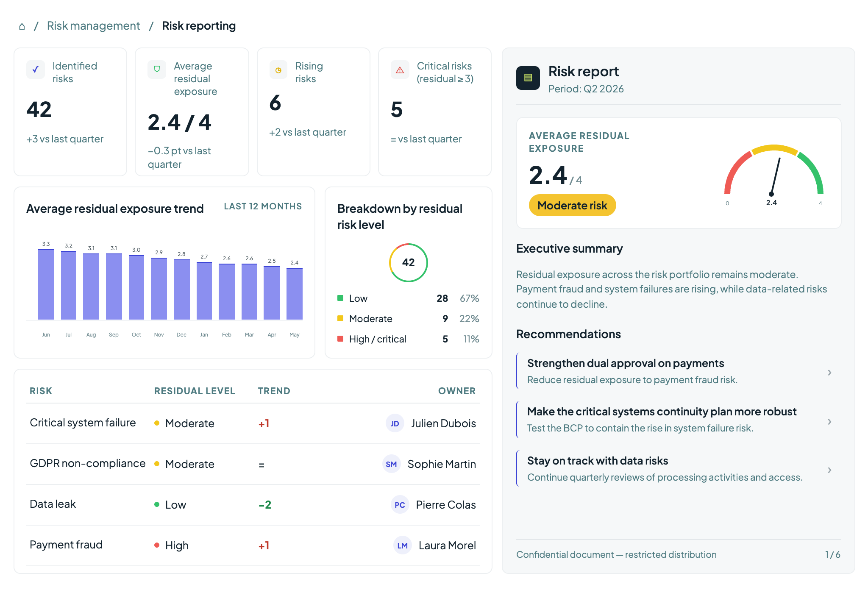Click yellow dot of Critical system failure

click(157, 423)
